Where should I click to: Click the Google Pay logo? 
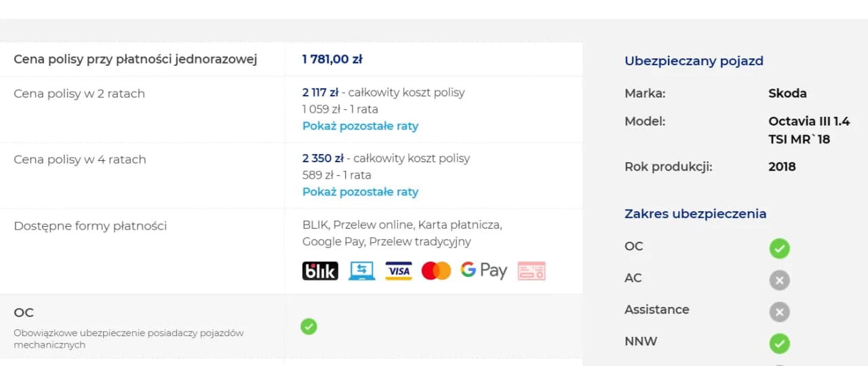(x=484, y=270)
